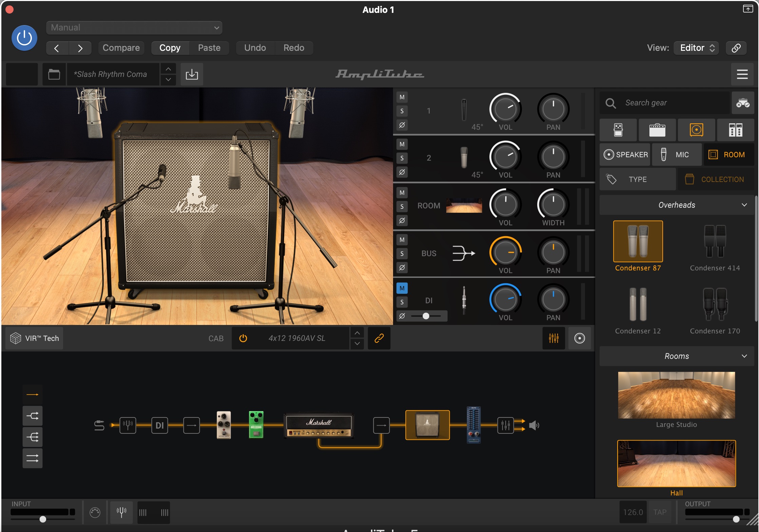The image size is (759, 532).
Task: Click the Undo button
Action: click(x=255, y=48)
